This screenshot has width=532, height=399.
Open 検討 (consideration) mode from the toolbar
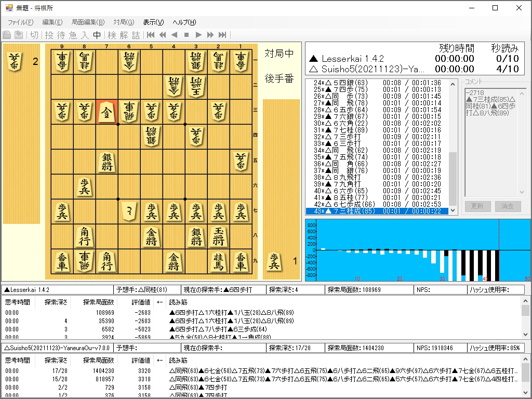pos(112,36)
